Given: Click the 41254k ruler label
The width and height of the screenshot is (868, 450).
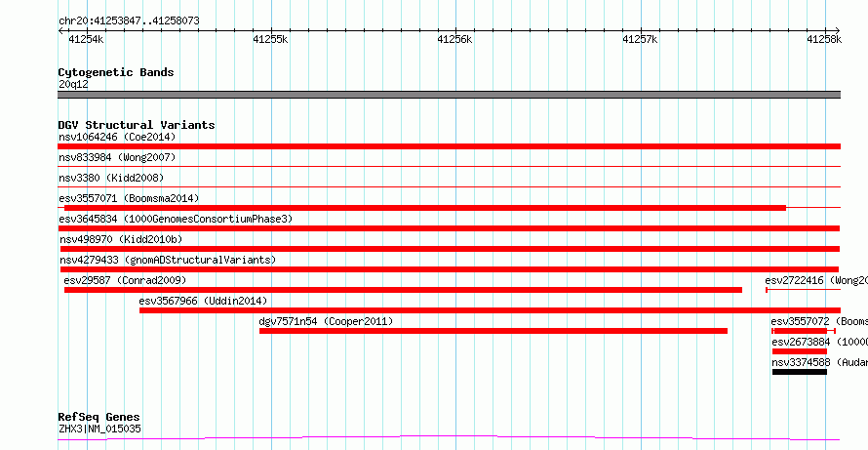Looking at the screenshot, I should pos(86,39).
